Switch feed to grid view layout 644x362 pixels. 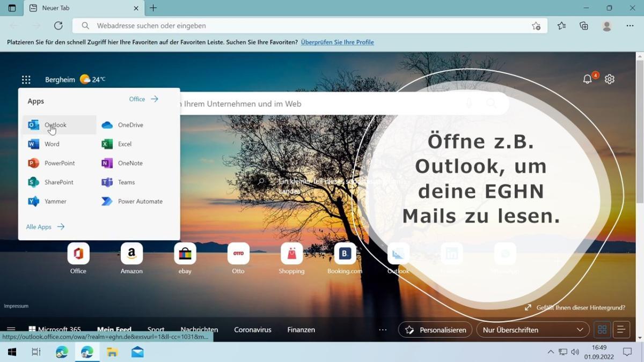pos(602,330)
